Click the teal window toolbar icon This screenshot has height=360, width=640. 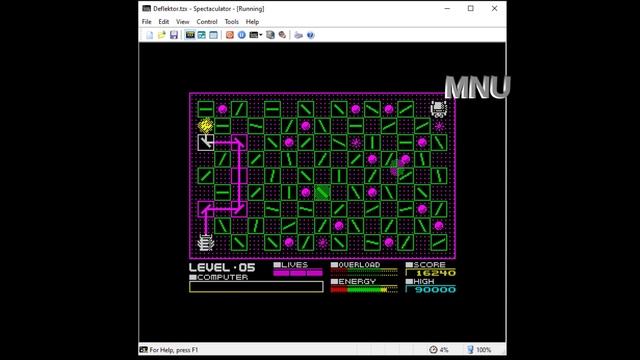tap(202, 35)
